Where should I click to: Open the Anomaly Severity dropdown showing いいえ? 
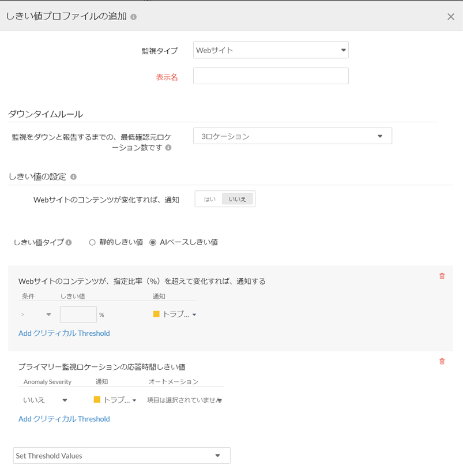coord(45,400)
